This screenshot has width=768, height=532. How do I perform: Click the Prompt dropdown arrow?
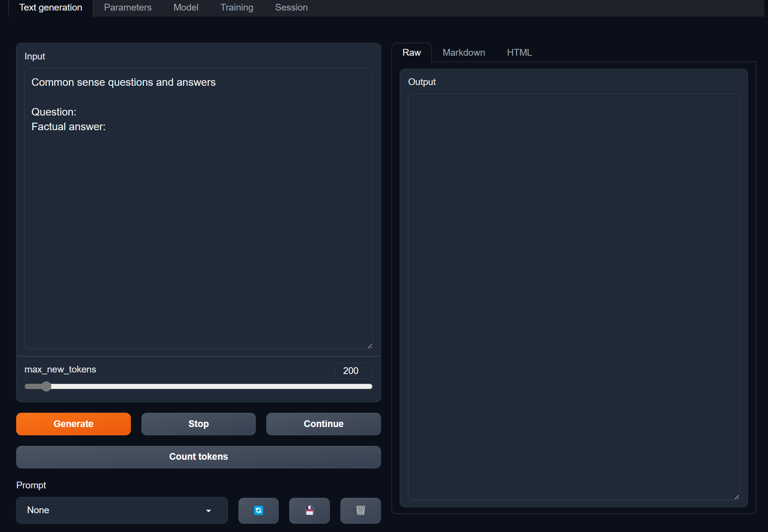tap(208, 511)
